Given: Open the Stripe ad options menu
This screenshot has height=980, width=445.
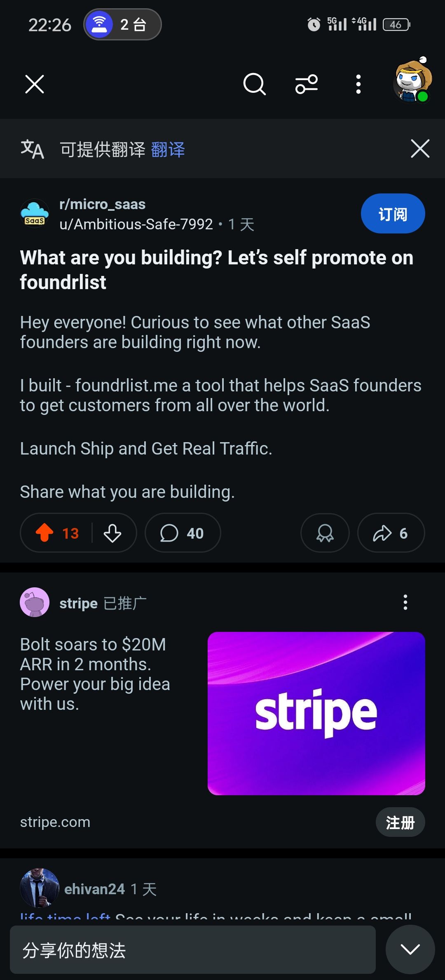Looking at the screenshot, I should coord(405,602).
